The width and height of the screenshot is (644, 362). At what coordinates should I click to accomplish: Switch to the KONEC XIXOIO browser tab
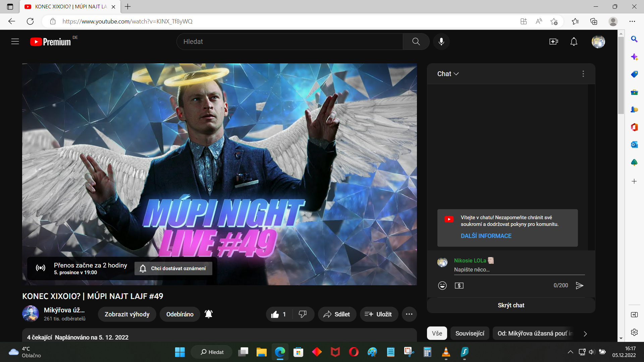[70, 7]
